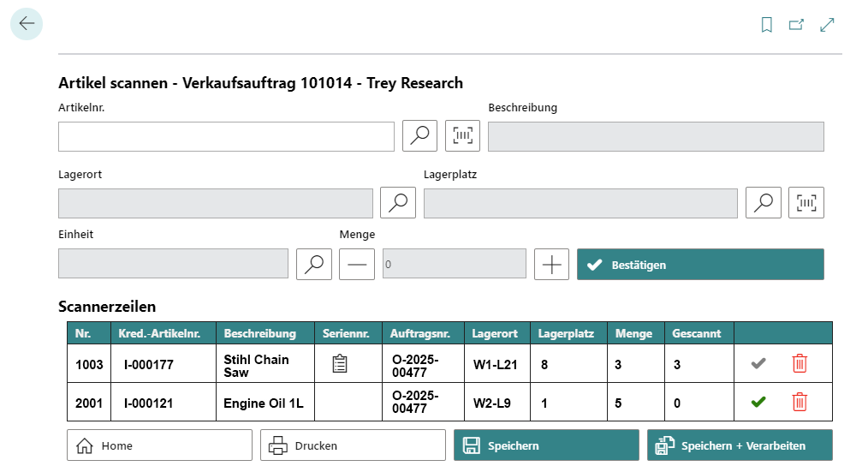
Task: Select Engine Oil 1L description
Action: pyautogui.click(x=265, y=403)
